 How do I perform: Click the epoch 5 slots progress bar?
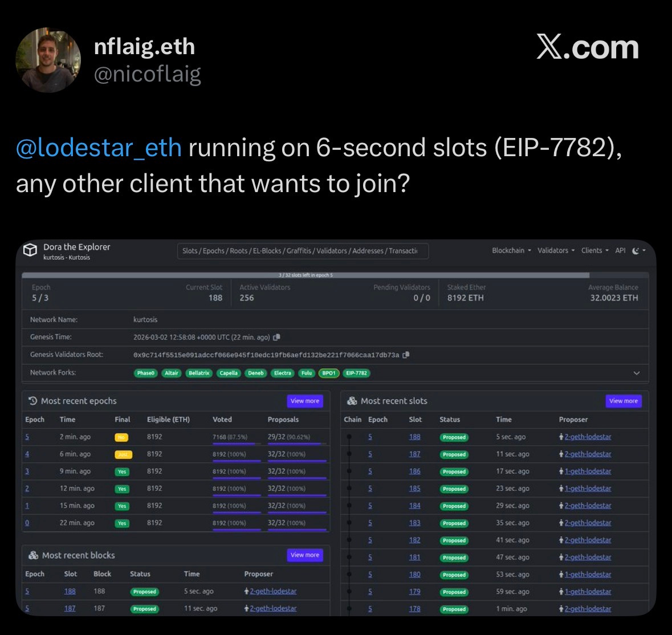click(x=335, y=275)
